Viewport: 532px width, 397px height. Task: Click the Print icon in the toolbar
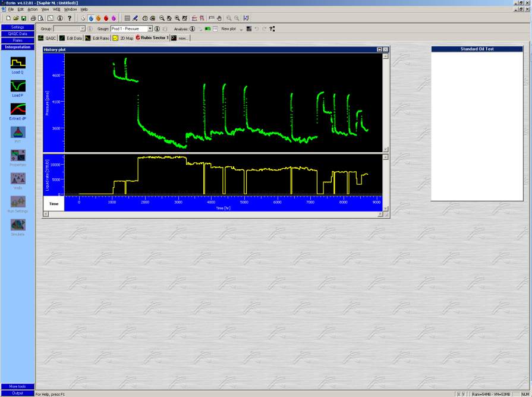33,18
